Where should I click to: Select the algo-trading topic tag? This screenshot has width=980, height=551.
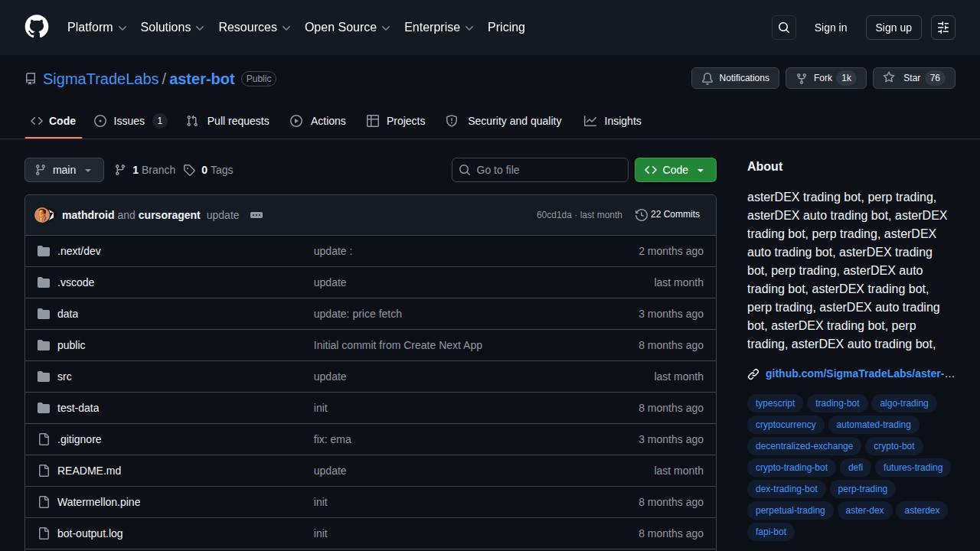pyautogui.click(x=903, y=403)
